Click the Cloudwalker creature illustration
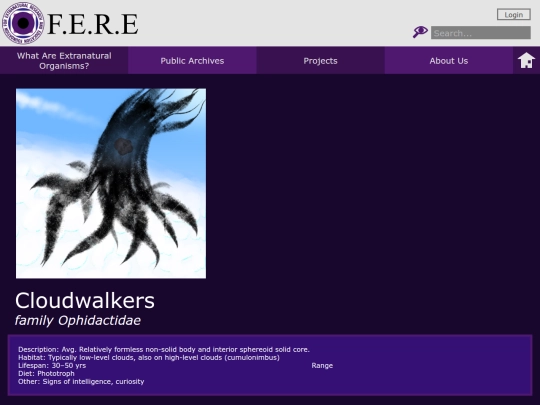540x405 pixels. pyautogui.click(x=111, y=184)
